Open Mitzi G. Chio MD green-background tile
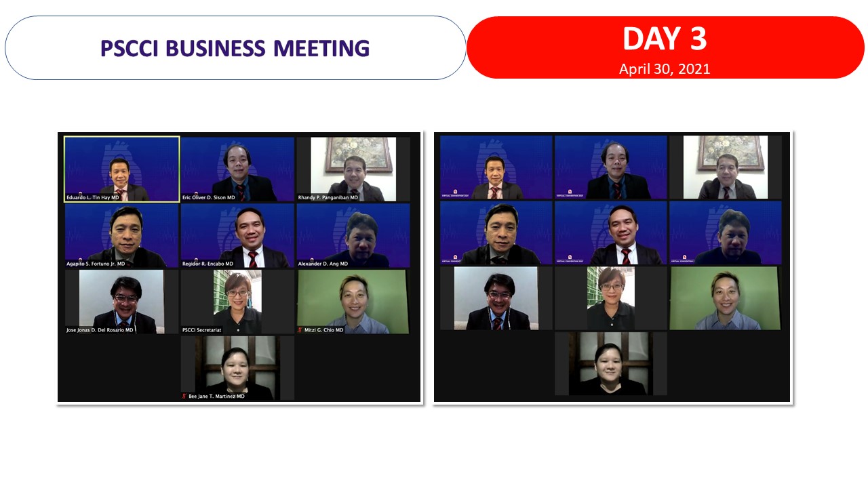The width and height of the screenshot is (868, 488). click(x=353, y=302)
